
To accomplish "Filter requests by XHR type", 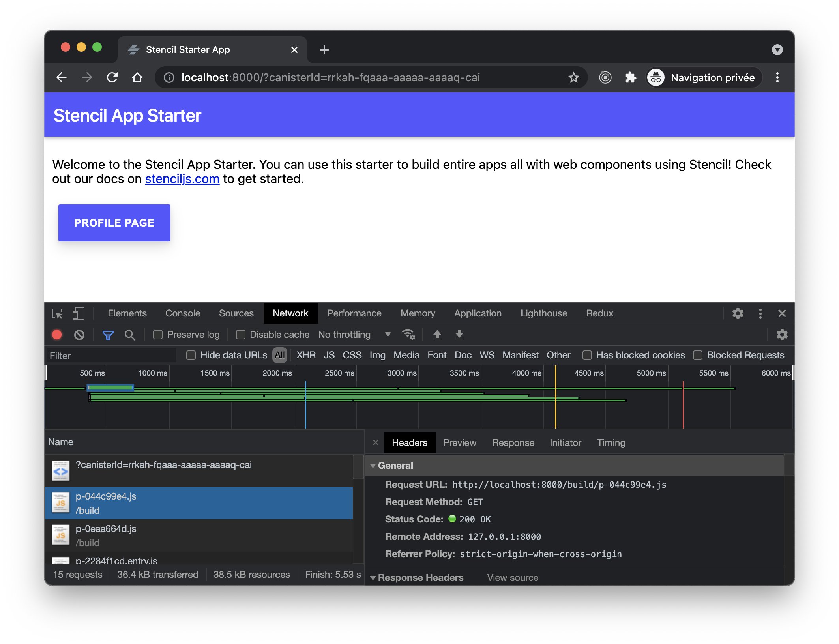I will coord(306,355).
